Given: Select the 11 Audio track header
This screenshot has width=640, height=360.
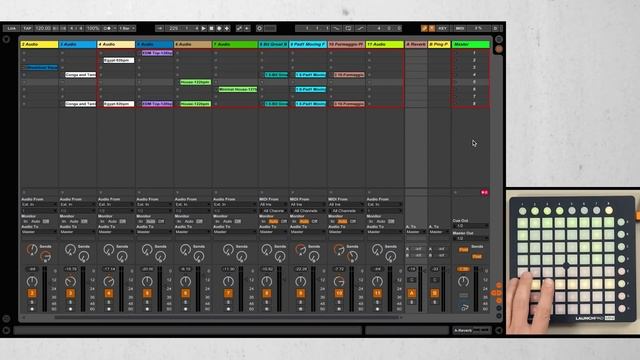Looking at the screenshot, I should (x=384, y=44).
